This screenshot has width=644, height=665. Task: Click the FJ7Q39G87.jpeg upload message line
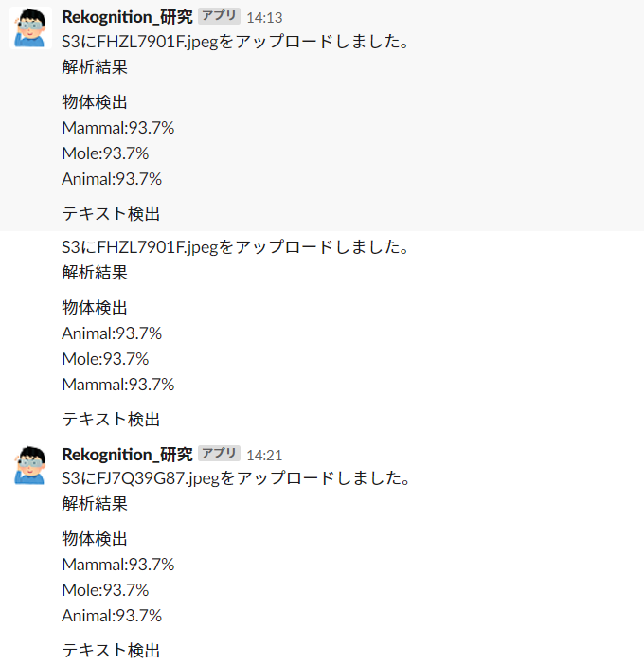[236, 478]
